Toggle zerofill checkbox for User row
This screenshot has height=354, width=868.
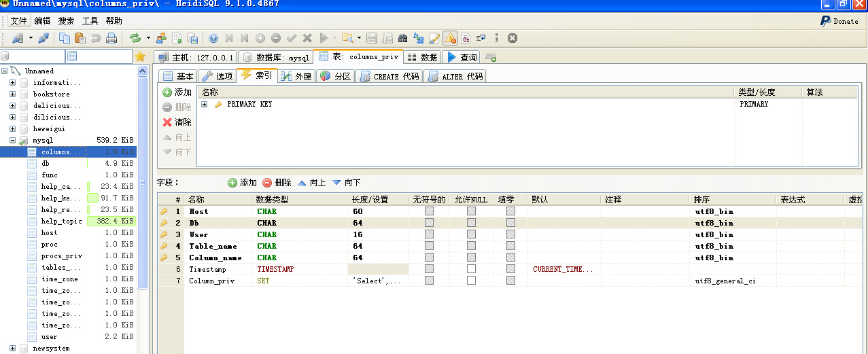[510, 234]
